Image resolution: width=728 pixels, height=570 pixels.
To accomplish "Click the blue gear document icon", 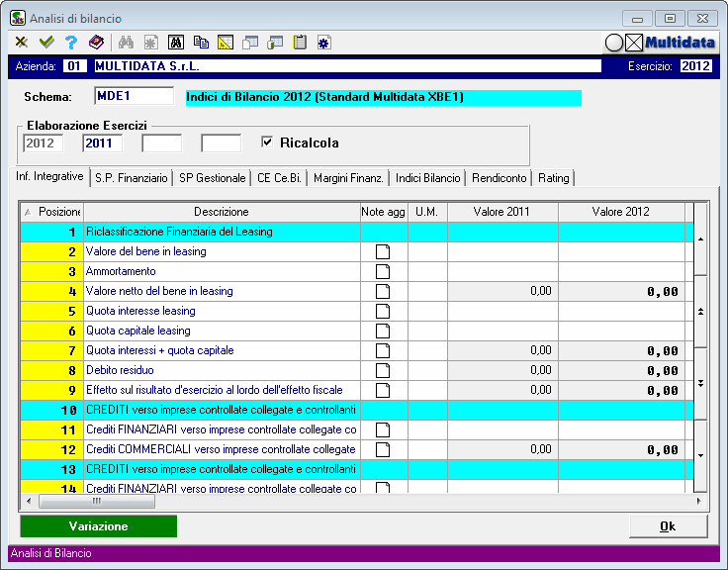I will tap(324, 43).
